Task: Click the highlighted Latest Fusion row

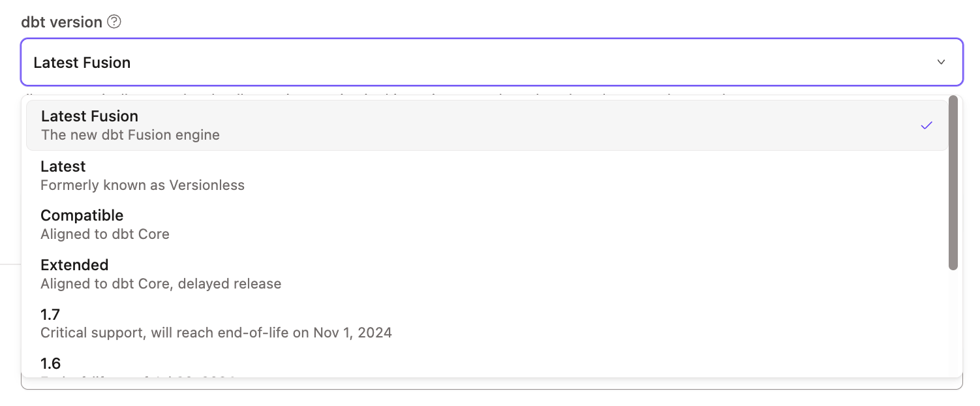Action: point(457,125)
